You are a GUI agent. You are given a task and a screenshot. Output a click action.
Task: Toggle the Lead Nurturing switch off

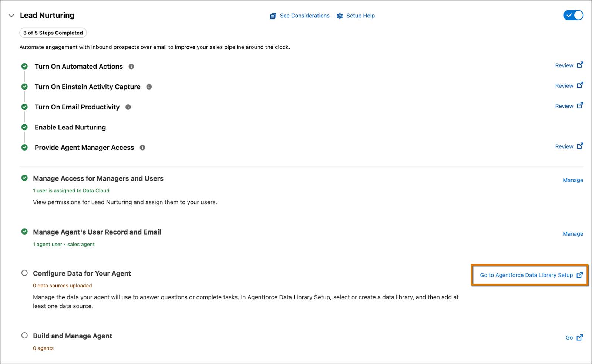pos(573,15)
